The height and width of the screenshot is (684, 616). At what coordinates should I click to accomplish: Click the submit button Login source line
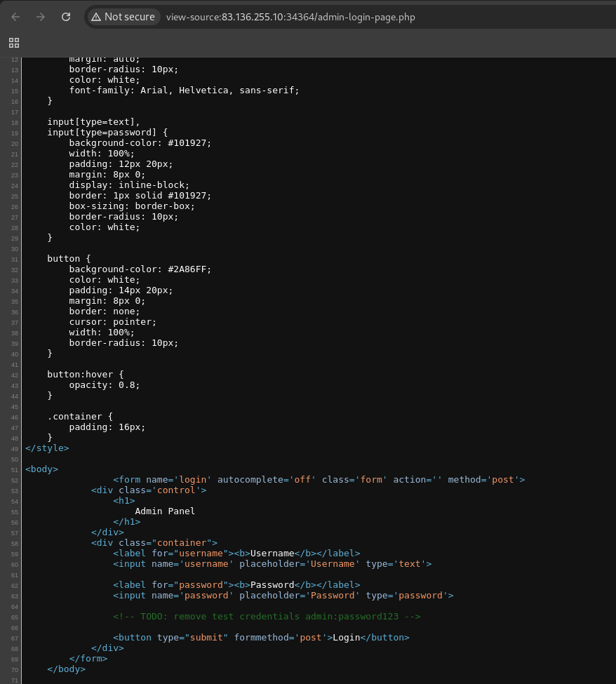[x=261, y=638]
